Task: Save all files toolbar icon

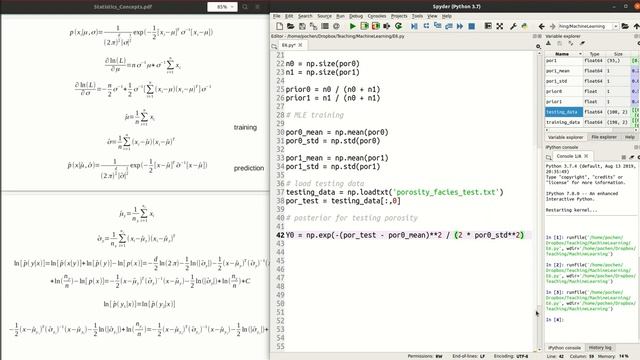Action: click(x=313, y=26)
